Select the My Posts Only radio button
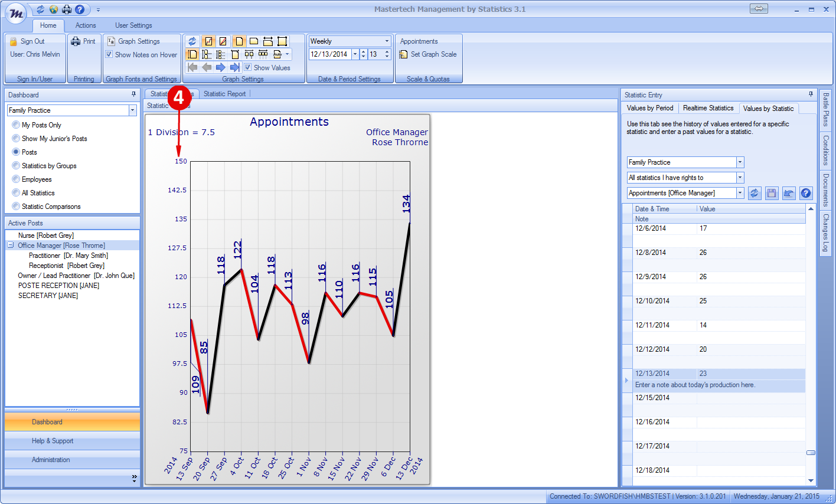This screenshot has width=836, height=504. (x=16, y=125)
